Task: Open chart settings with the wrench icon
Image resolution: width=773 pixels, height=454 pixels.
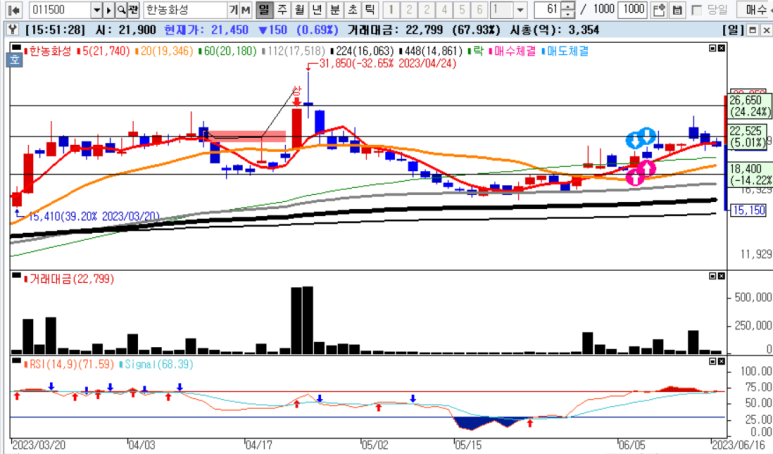Action: 12,30
